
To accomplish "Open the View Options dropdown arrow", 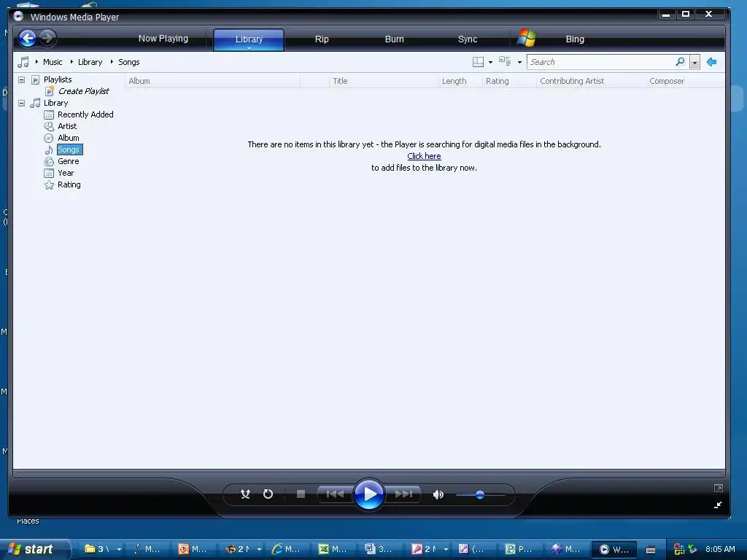I will 519,63.
